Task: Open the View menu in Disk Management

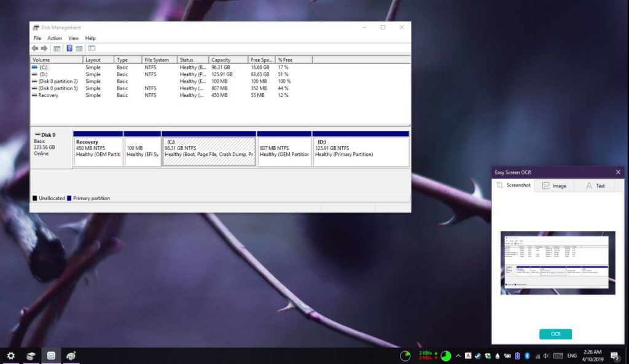Action: coord(73,38)
